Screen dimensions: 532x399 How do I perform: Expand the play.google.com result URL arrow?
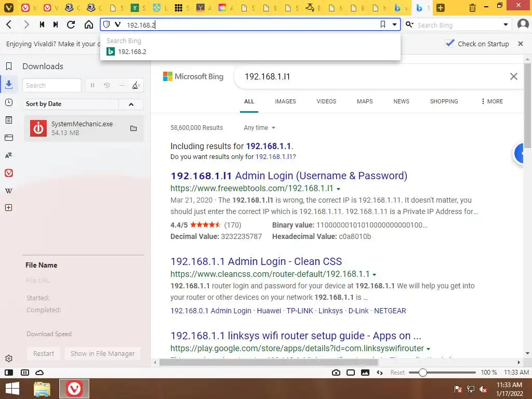tap(429, 349)
